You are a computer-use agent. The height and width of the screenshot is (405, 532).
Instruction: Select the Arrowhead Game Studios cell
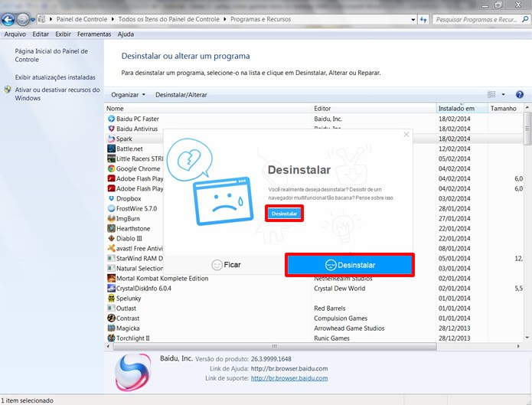[x=349, y=328]
